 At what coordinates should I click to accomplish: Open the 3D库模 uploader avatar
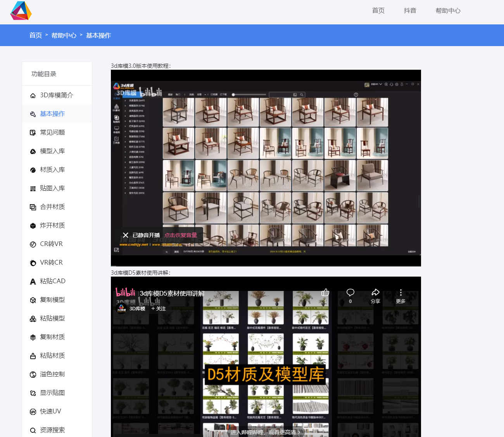coord(122,309)
